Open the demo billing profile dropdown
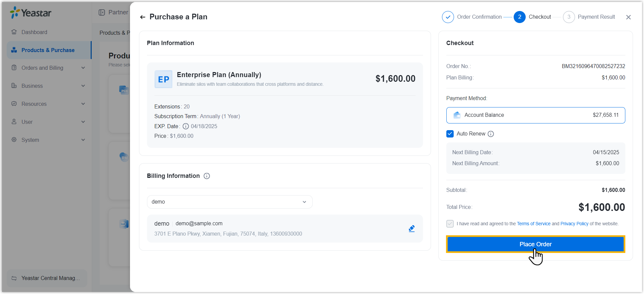644x294 pixels. coord(230,202)
